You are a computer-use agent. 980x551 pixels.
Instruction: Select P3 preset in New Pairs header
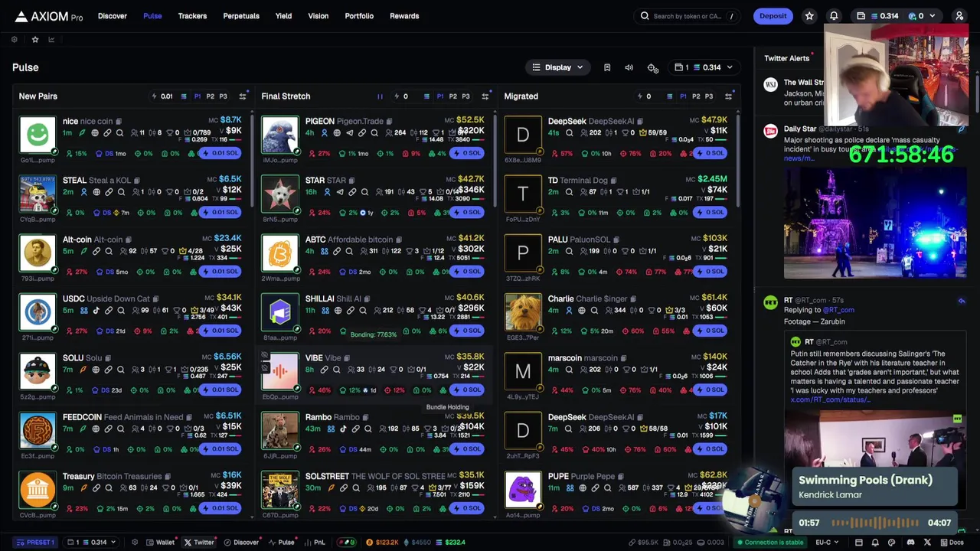(x=223, y=96)
